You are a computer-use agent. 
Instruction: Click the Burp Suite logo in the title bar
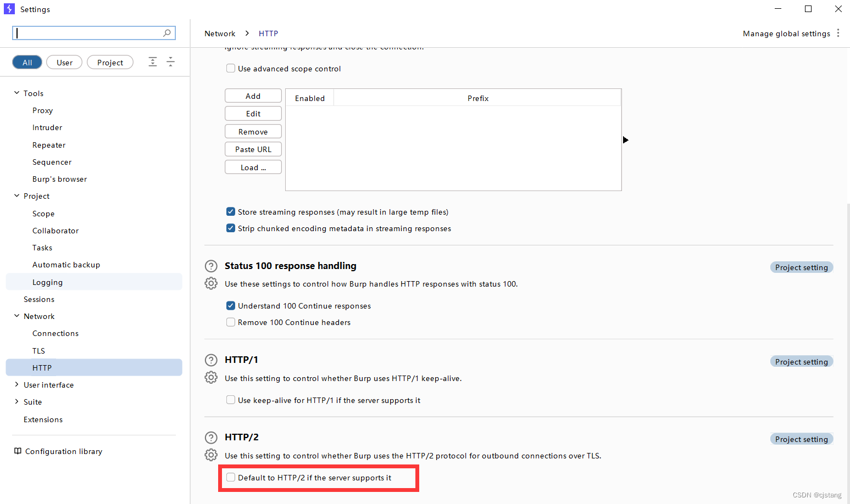9,9
